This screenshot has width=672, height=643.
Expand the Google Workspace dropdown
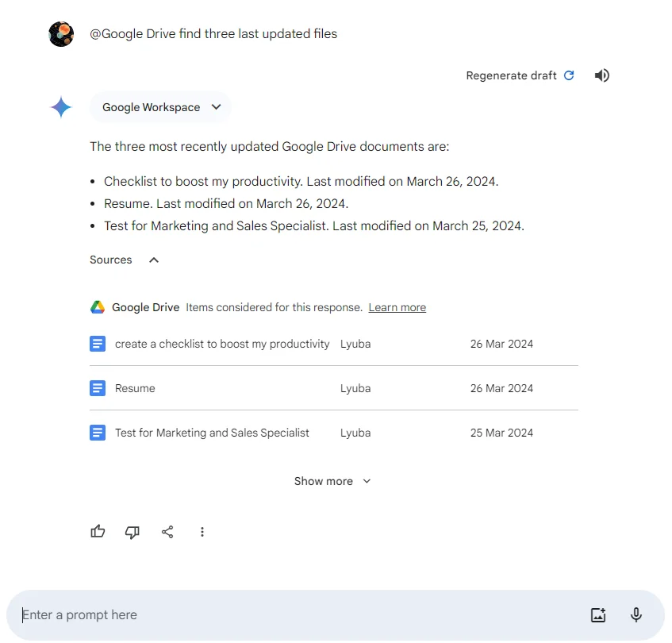(x=161, y=107)
